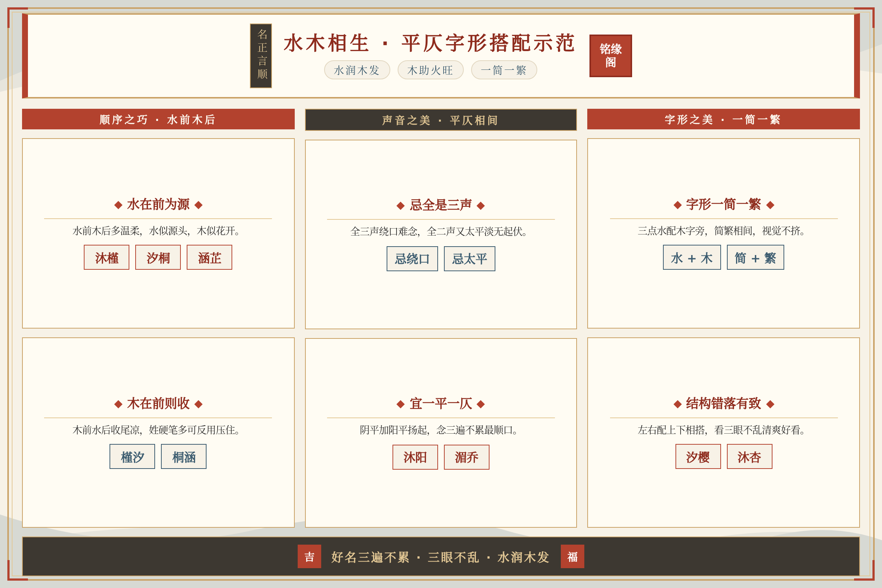The image size is (882, 588).
Task: Click the 桐涵 name chip
Action: pos(184,456)
